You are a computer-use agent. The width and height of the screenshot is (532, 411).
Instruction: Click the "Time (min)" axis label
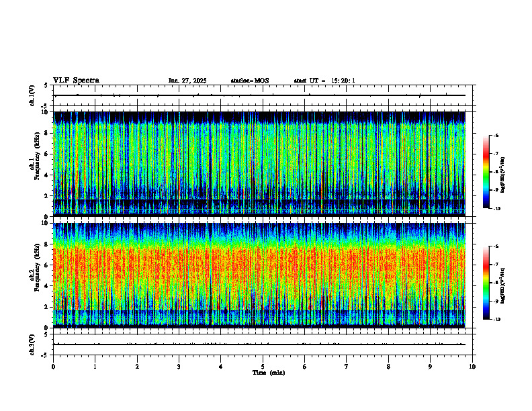tap(269, 373)
